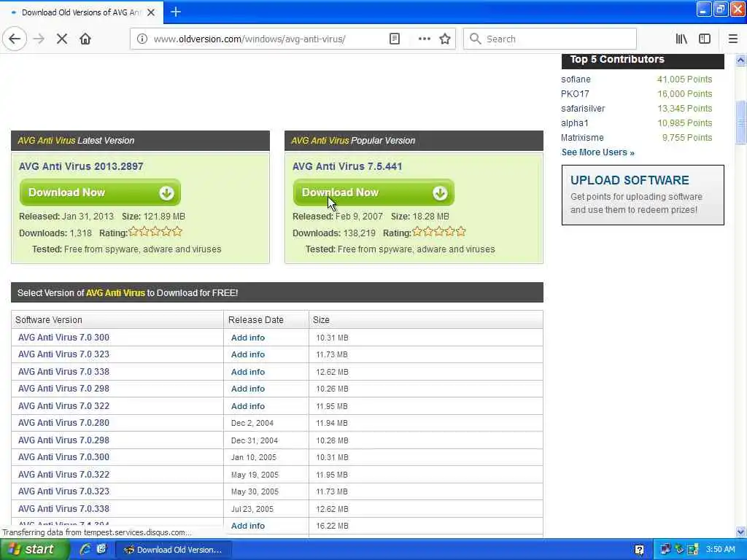Open AVG Anti Virus 7.0.323 version
The height and width of the screenshot is (560, 747).
[x=63, y=491]
